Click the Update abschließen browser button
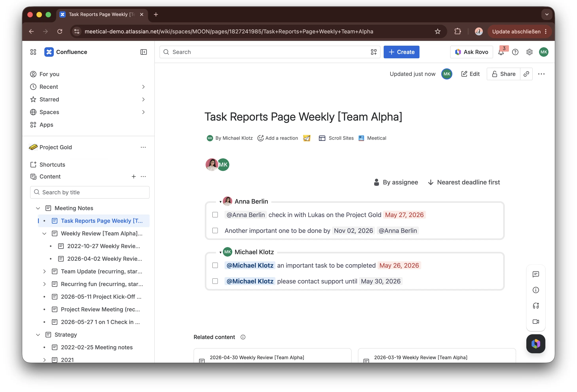The image size is (577, 392). pyautogui.click(x=519, y=31)
